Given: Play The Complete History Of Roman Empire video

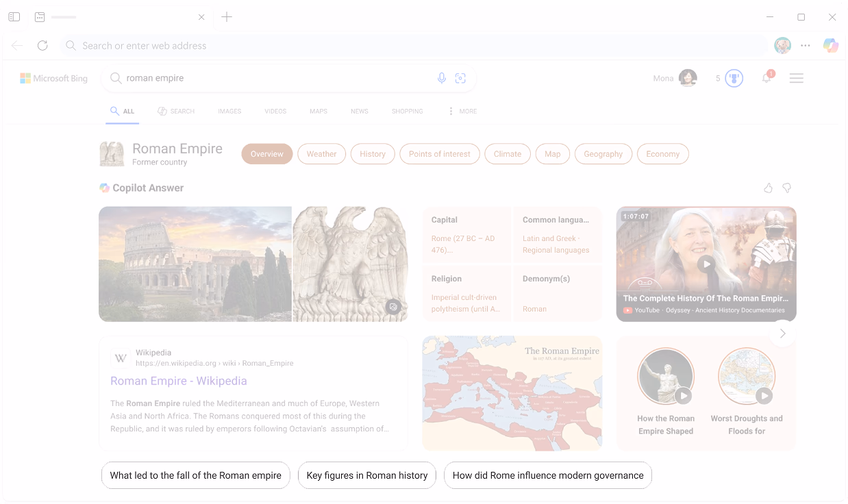Looking at the screenshot, I should point(706,264).
